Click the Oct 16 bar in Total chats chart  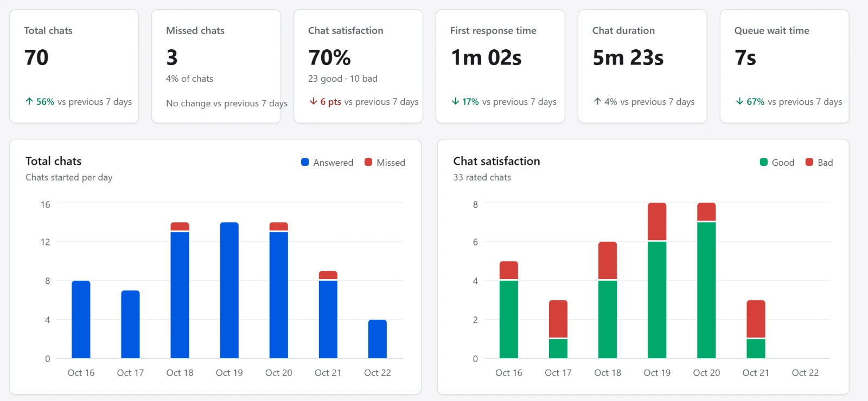tap(81, 319)
